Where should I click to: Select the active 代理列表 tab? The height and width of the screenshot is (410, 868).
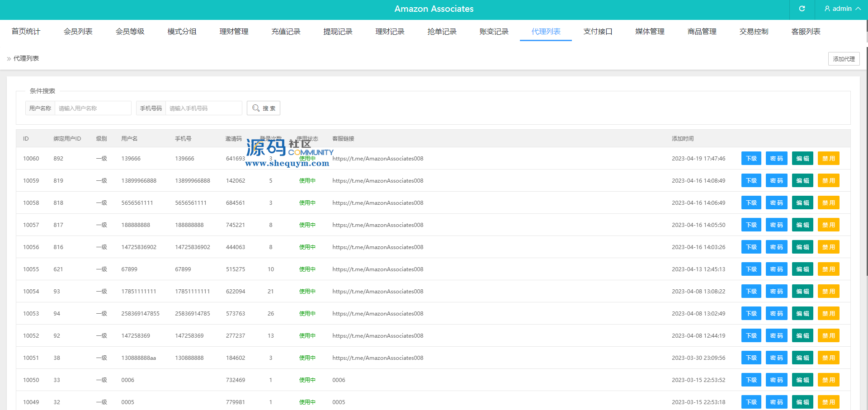pos(546,31)
